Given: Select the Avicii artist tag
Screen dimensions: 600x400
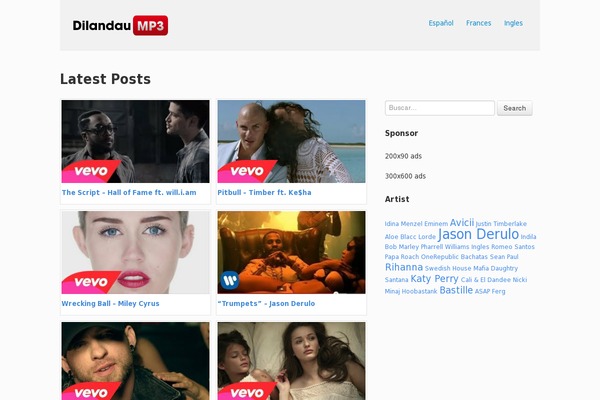Looking at the screenshot, I should (x=462, y=223).
